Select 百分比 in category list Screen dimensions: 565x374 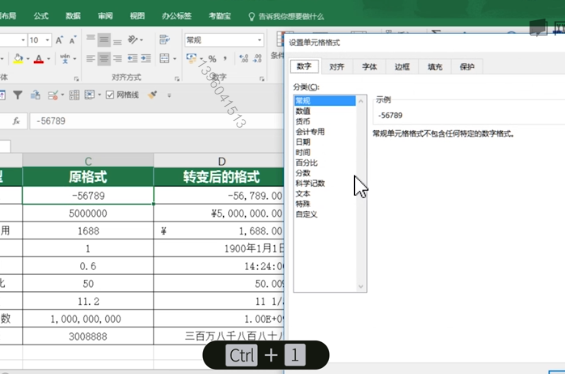click(307, 163)
